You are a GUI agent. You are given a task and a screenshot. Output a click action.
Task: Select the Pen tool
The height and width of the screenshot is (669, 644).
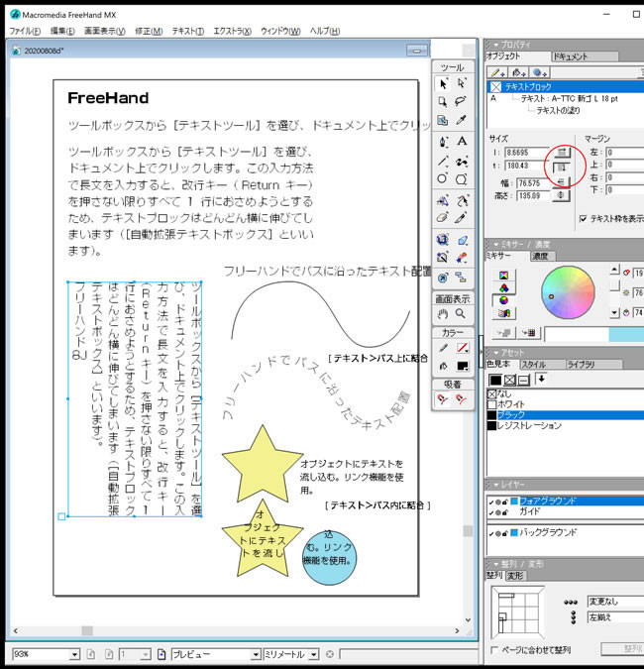[x=443, y=141]
